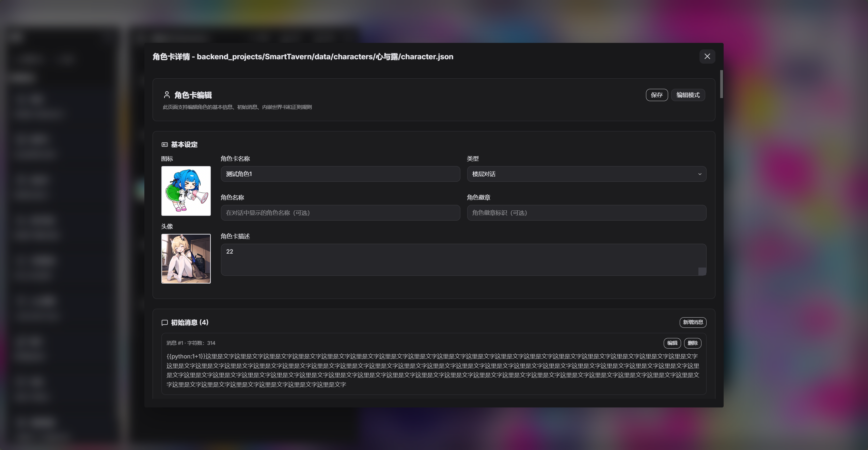The width and height of the screenshot is (868, 450).
Task: Click the blue-haired character icon image
Action: (x=186, y=191)
